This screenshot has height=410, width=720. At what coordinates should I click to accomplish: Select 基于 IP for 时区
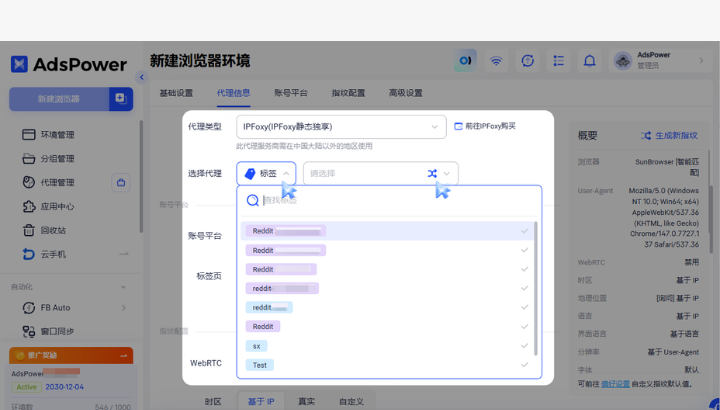[261, 402]
